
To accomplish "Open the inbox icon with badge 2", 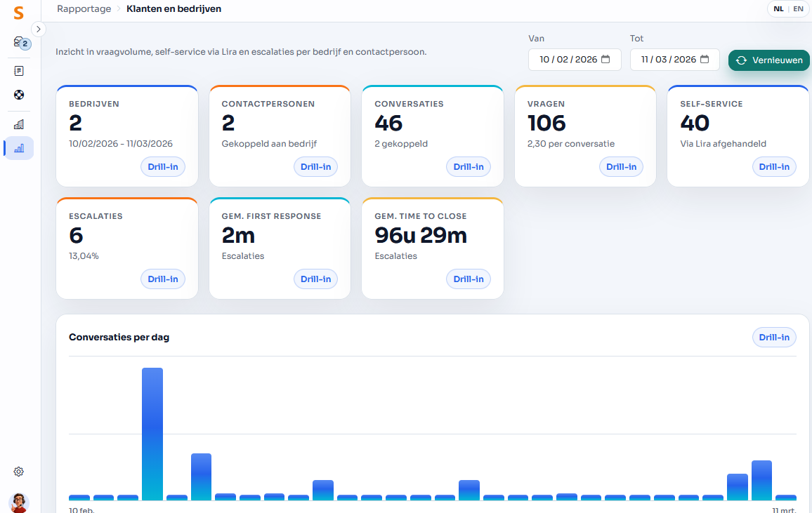I will click(x=20, y=43).
